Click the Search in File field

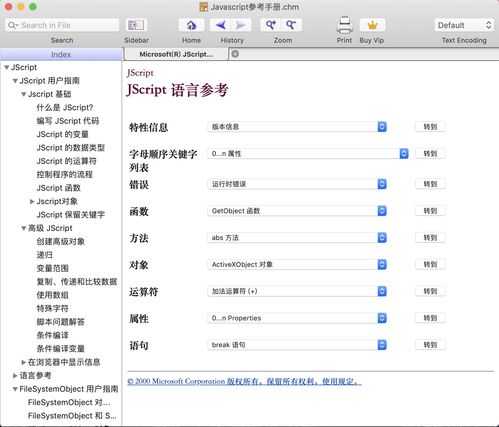pyautogui.click(x=62, y=25)
